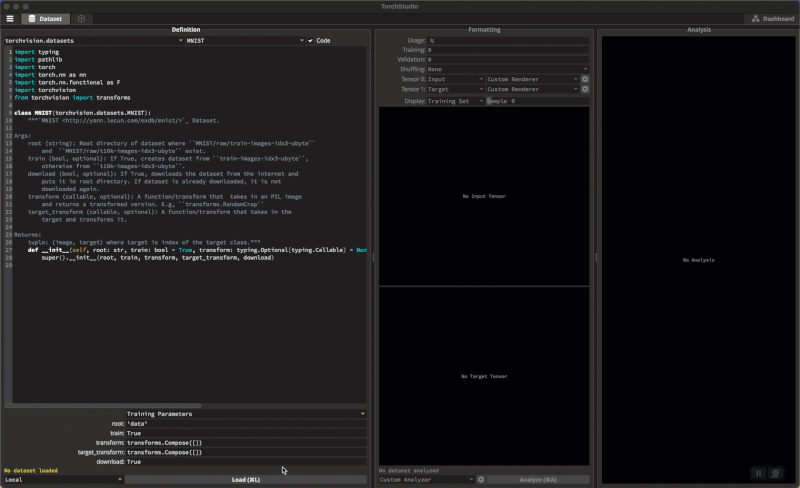
Task: Expand the torchvision.datasets source dropdown
Action: 94,40
